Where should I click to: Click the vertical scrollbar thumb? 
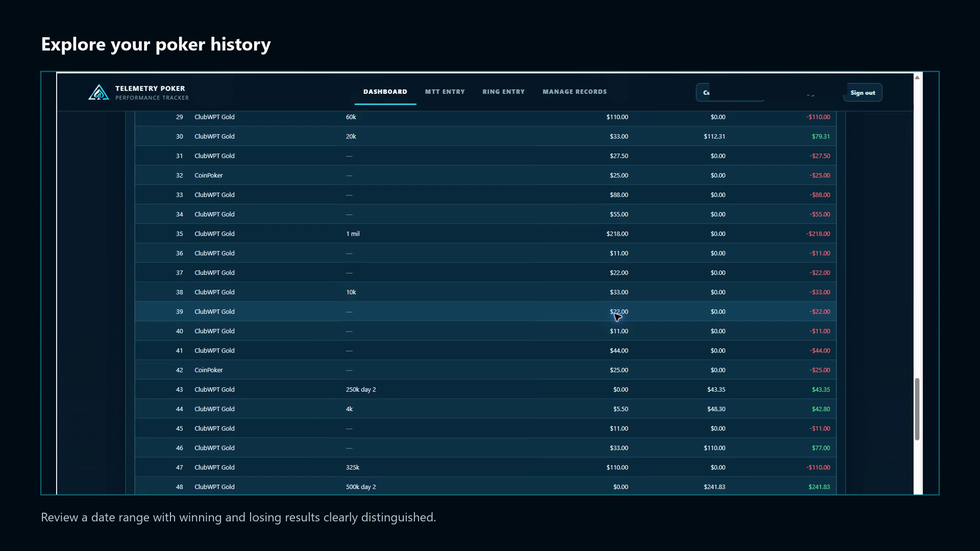click(x=917, y=409)
